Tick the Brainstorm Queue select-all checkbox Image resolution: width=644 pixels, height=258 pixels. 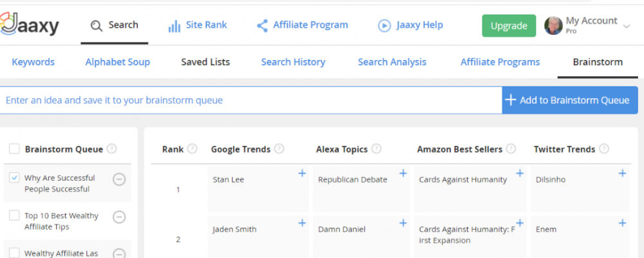click(14, 149)
